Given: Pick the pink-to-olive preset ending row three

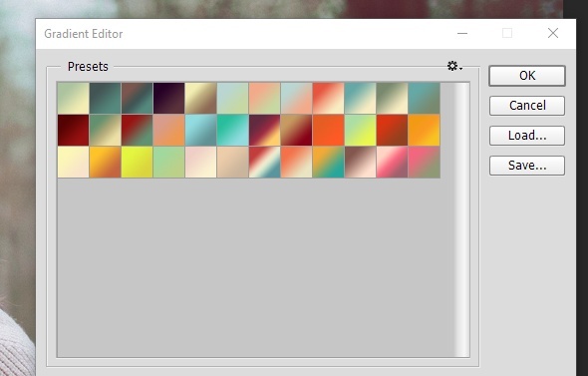Looking at the screenshot, I should point(424,162).
